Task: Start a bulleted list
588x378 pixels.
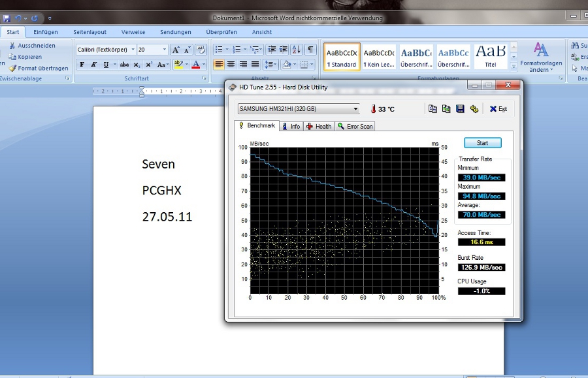Action: point(219,50)
